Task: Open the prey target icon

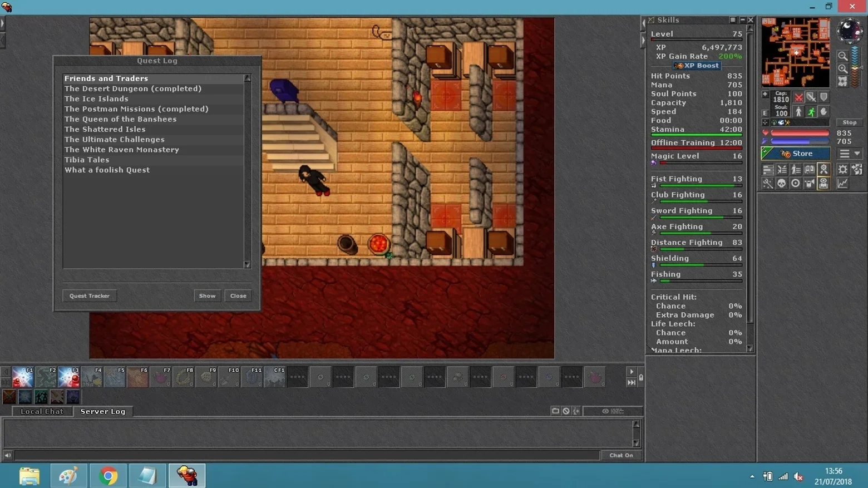Action: pos(796,184)
